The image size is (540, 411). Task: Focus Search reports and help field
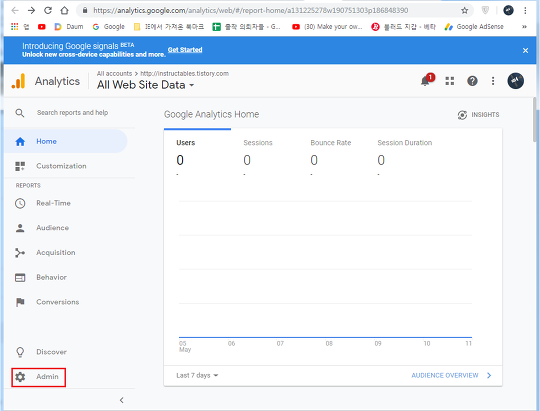72,113
